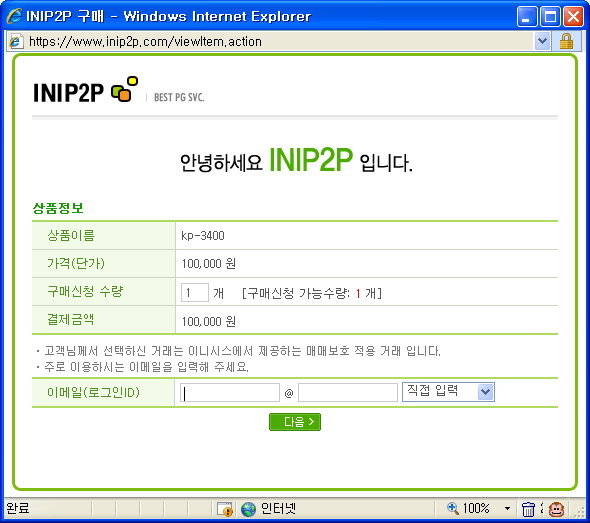Minimize the INIP2P 구매 window
The image size is (590, 523).
(x=526, y=17)
